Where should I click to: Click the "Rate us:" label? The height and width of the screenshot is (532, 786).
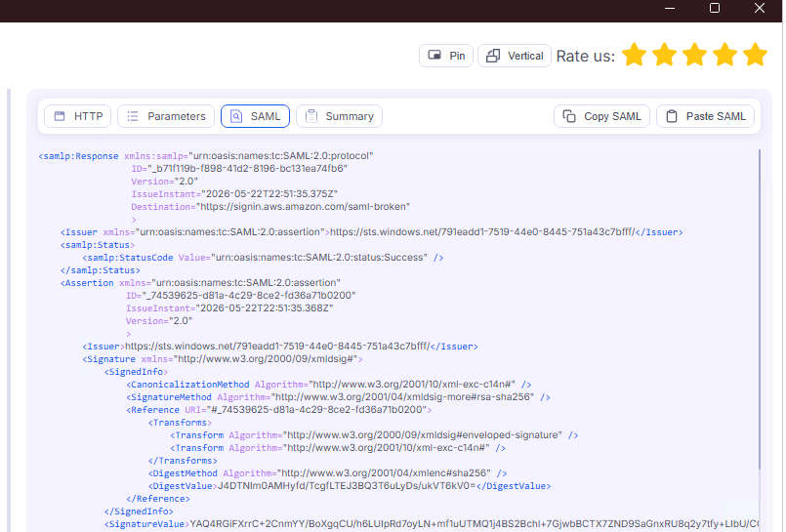coord(586,56)
